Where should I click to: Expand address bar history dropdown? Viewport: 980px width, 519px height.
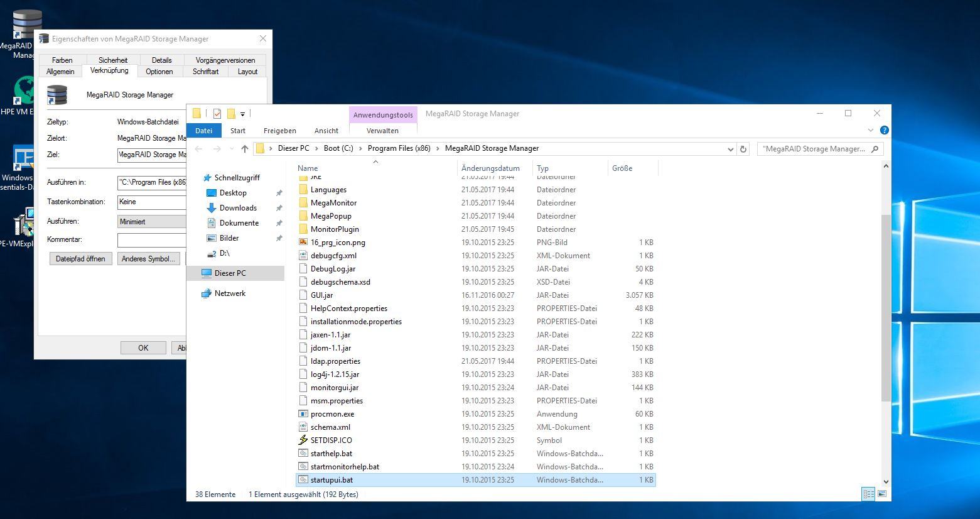pyautogui.click(x=730, y=149)
